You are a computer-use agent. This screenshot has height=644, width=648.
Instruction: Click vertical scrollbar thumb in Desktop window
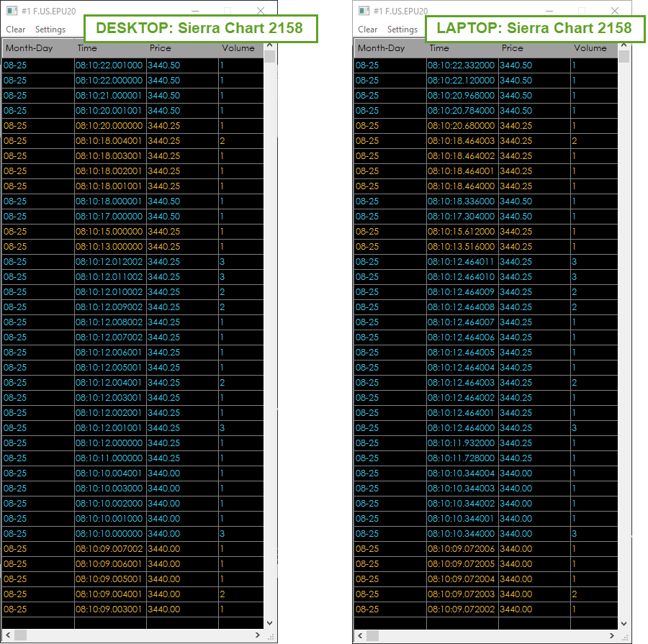point(270,56)
